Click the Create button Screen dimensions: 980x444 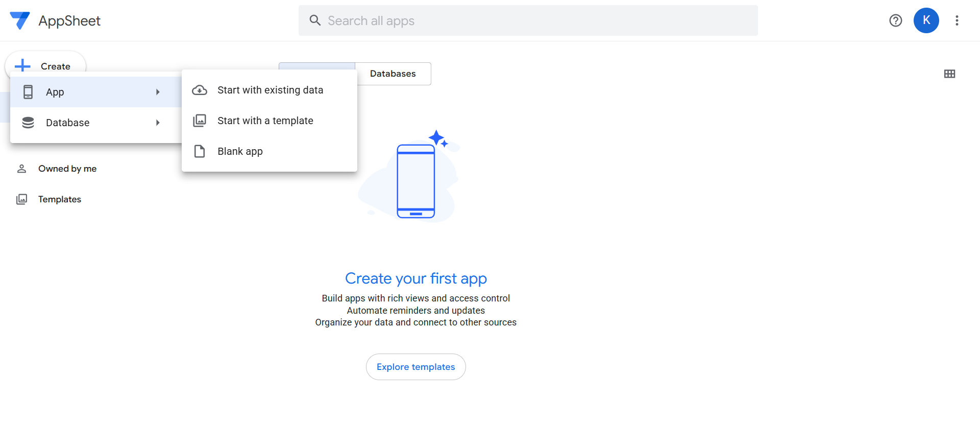click(x=45, y=66)
